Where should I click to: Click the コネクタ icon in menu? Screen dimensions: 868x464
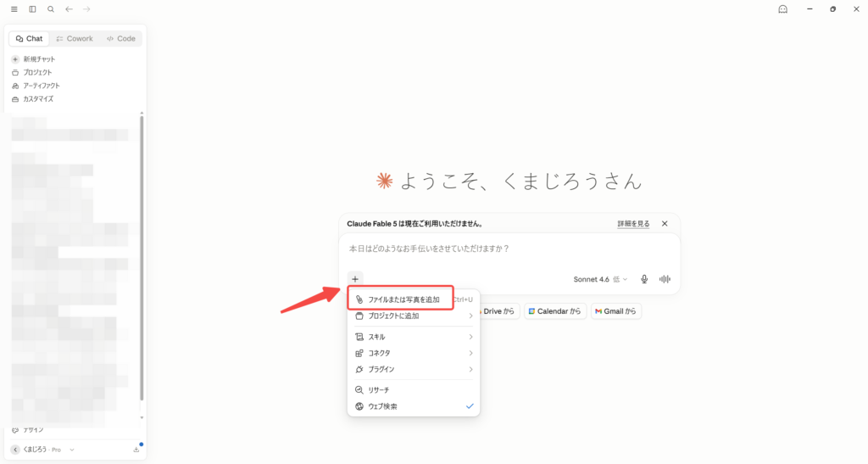click(x=359, y=353)
